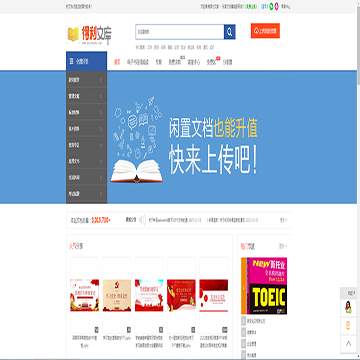Open the red-and-gold first popular document thumbnail
The width and height of the screenshot is (360, 360).
tap(84, 295)
